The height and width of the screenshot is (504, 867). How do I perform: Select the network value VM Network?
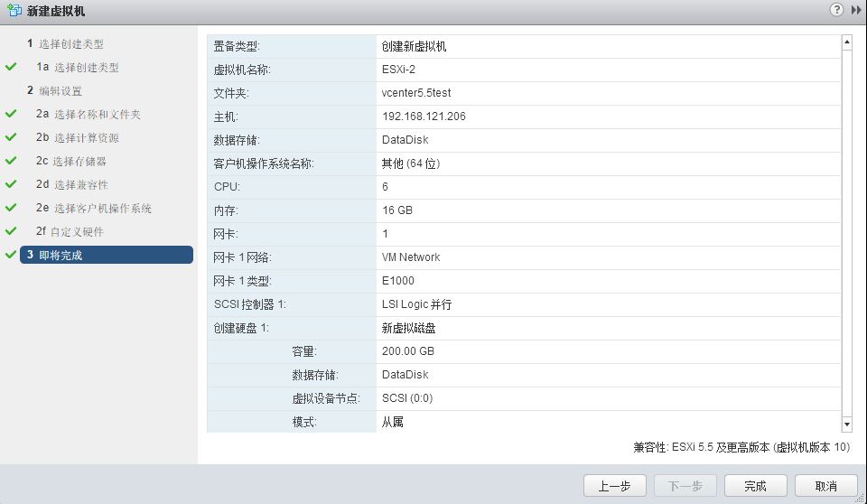coord(411,257)
